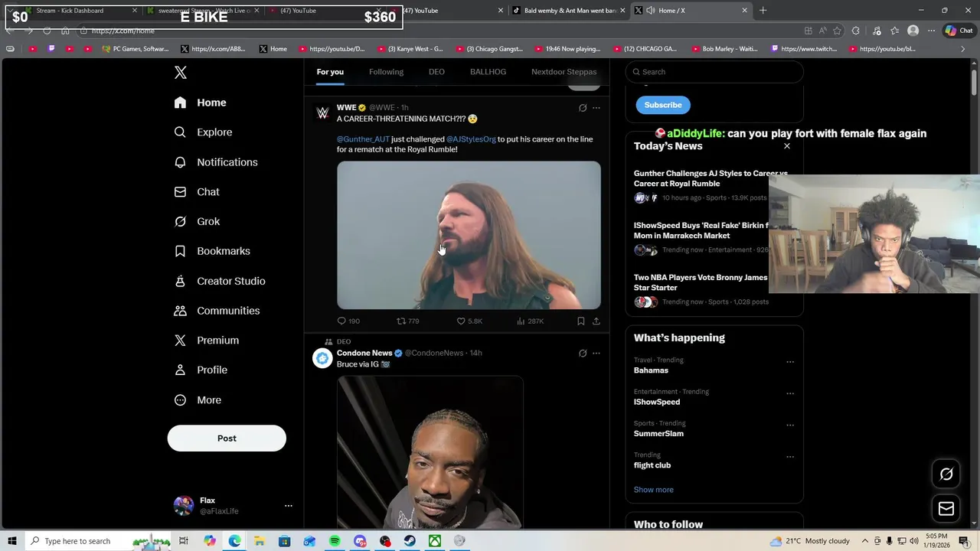Screen dimensions: 980x551
Task: Open Premium page
Action: click(207, 341)
